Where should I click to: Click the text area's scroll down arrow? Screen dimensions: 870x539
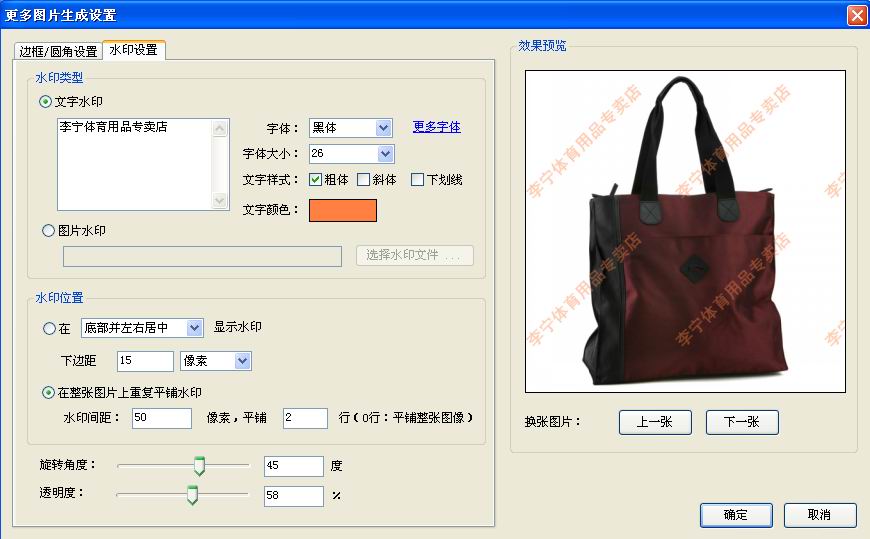click(220, 200)
